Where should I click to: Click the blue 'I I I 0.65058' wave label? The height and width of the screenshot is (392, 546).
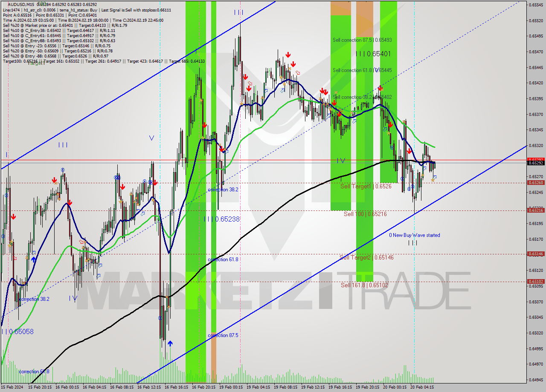pos(17,331)
